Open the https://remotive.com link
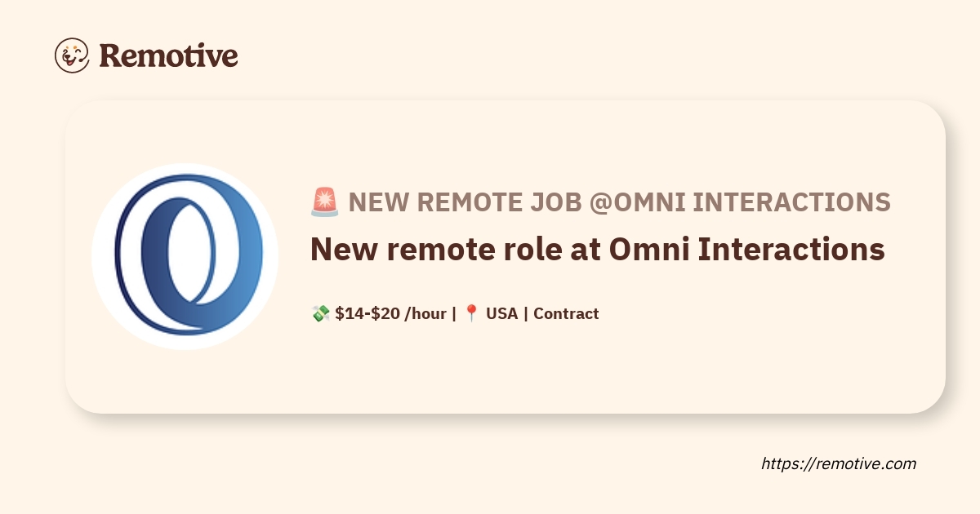Screen dimensions: 980x514 (x=839, y=463)
